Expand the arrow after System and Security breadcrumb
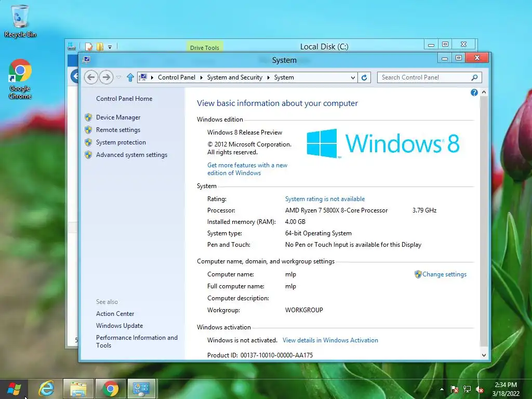The image size is (532, 399). click(x=269, y=77)
